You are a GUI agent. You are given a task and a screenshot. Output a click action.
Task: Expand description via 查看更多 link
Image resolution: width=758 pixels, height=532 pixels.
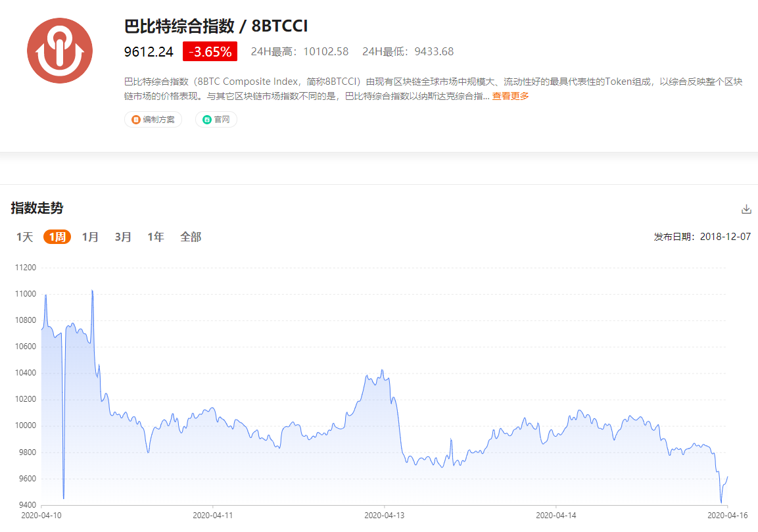click(511, 96)
